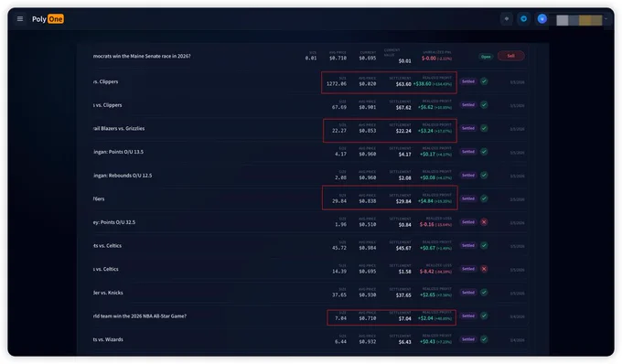Click Settled badge on Knicks row
Viewport: 622px width, 364px height.
tap(468, 293)
